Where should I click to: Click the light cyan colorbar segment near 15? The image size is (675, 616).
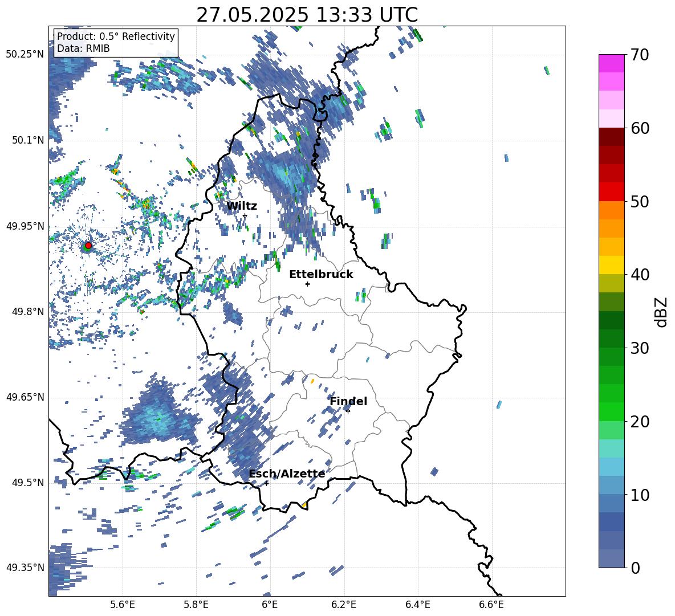tap(611, 448)
